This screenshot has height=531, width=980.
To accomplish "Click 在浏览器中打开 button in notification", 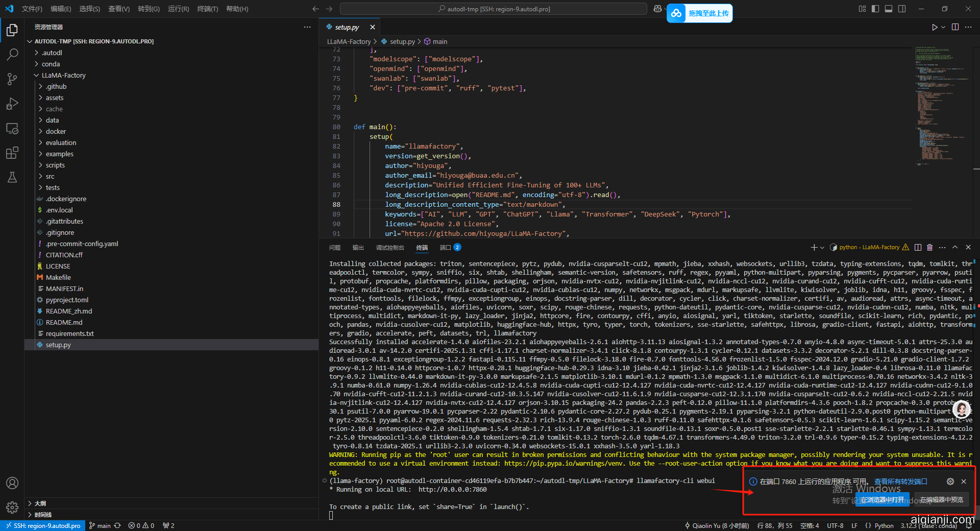I will tap(882, 500).
